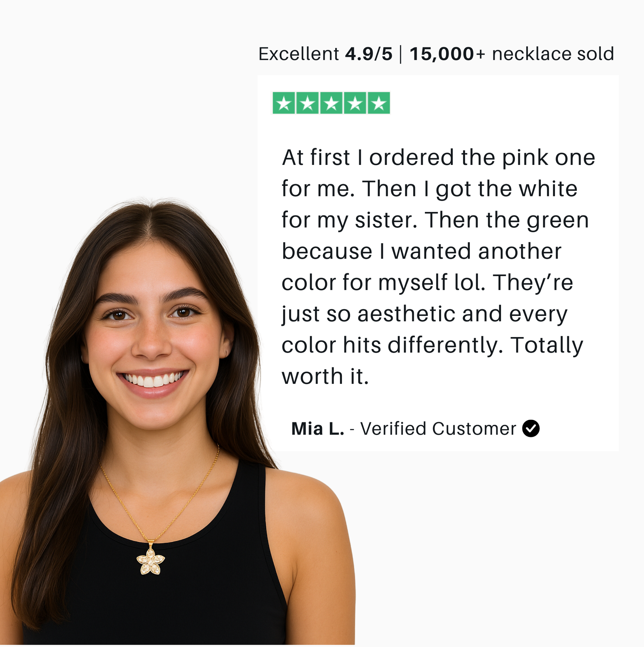Click the reviewer name "Mia L."
This screenshot has height=647, width=644.
318,429
